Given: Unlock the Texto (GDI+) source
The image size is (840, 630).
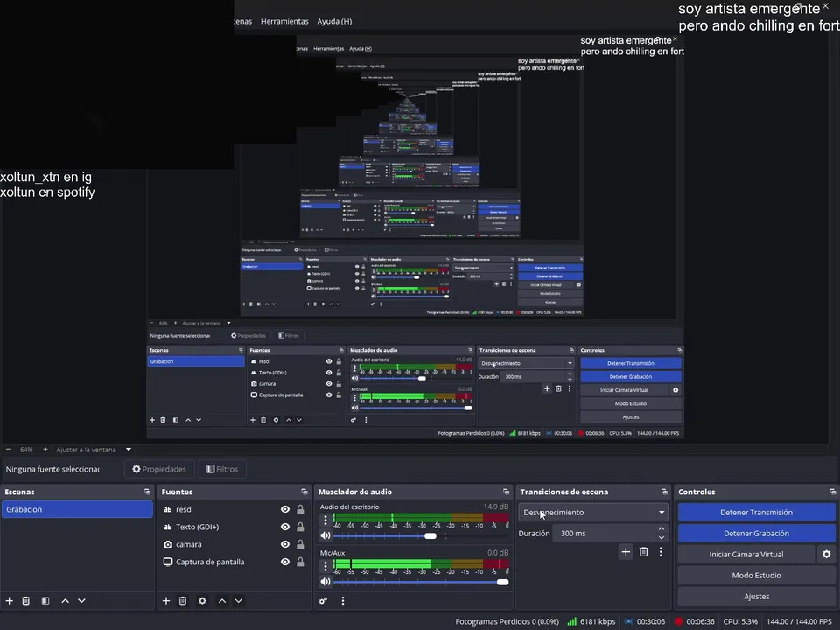Looking at the screenshot, I should [300, 527].
